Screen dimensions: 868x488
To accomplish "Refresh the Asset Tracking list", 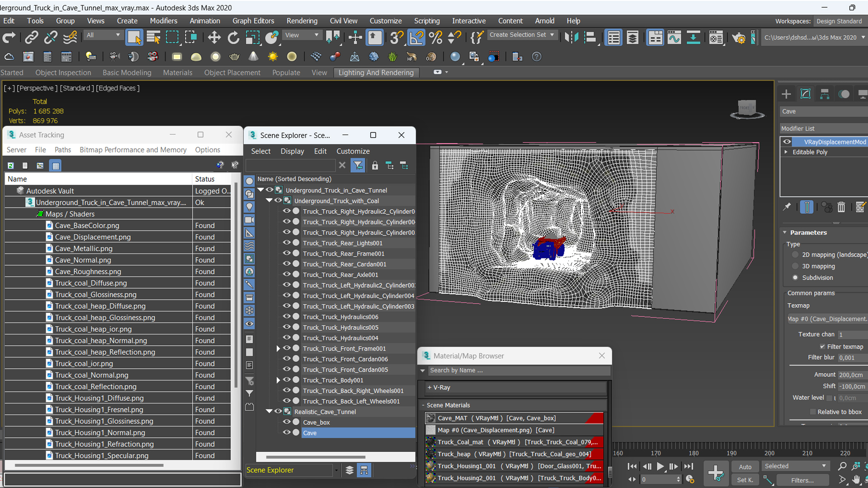I will (11, 165).
